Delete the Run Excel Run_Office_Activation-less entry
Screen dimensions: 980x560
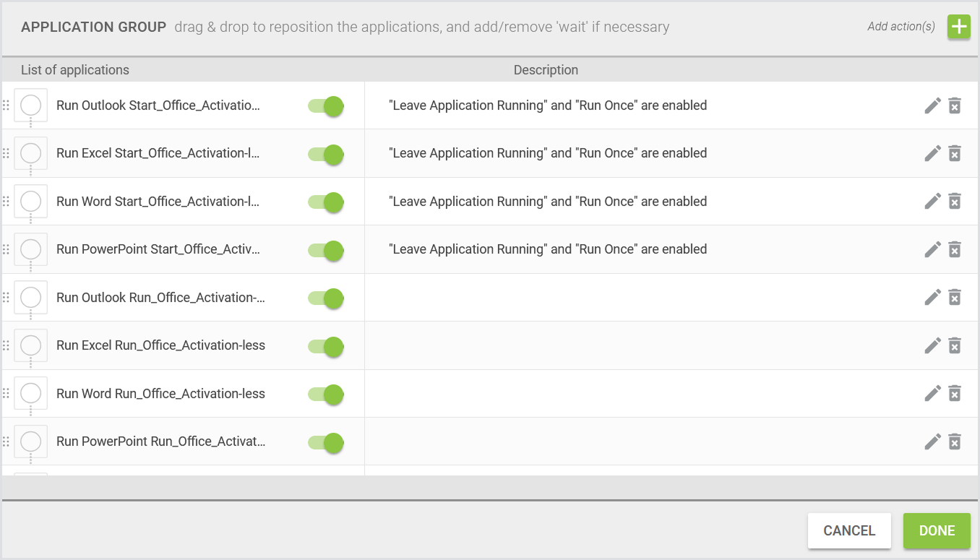pyautogui.click(x=955, y=345)
